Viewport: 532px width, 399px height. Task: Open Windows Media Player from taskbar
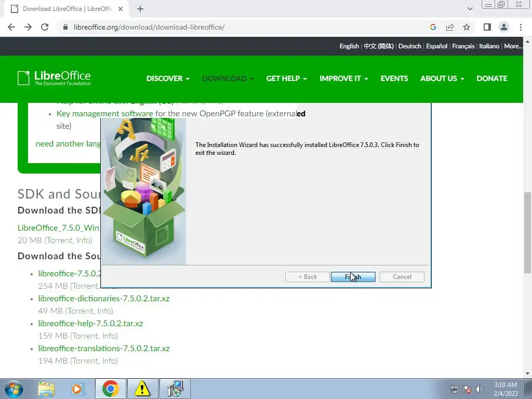[x=77, y=389]
